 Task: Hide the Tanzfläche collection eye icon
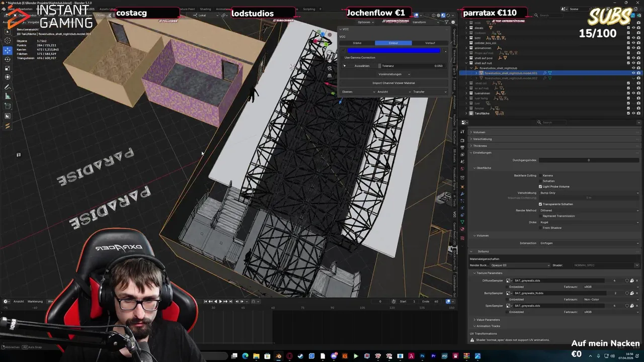[633, 113]
